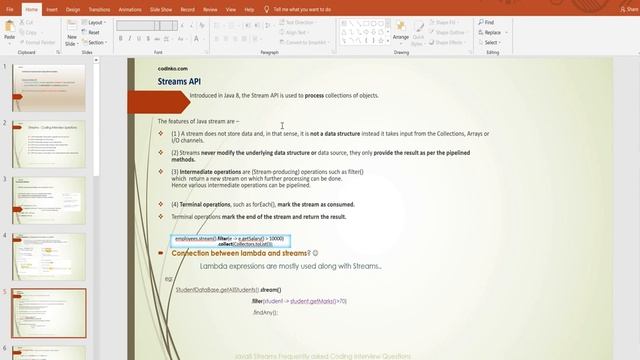This screenshot has height=360, width=640.
Task: Open the Shape Effects menu
Action: [448, 42]
